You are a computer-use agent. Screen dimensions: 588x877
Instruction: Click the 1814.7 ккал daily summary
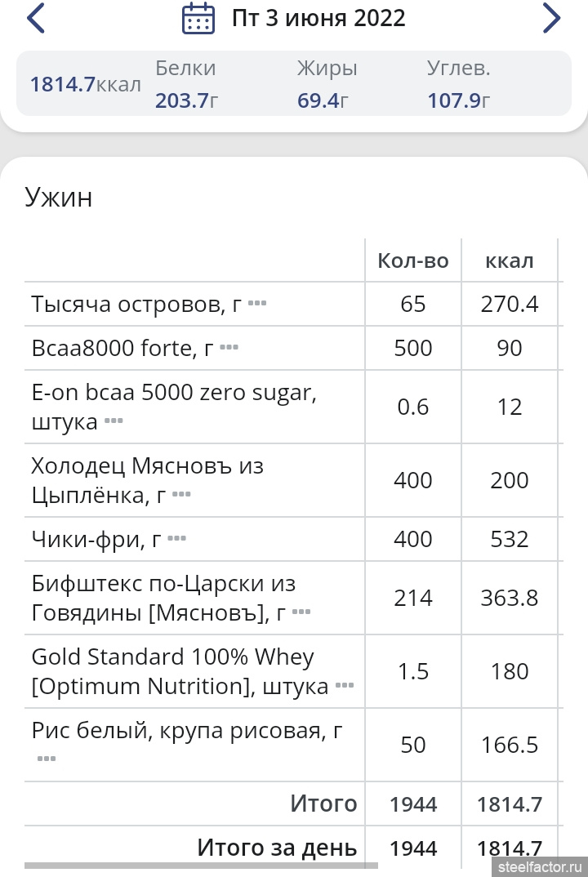(85, 84)
